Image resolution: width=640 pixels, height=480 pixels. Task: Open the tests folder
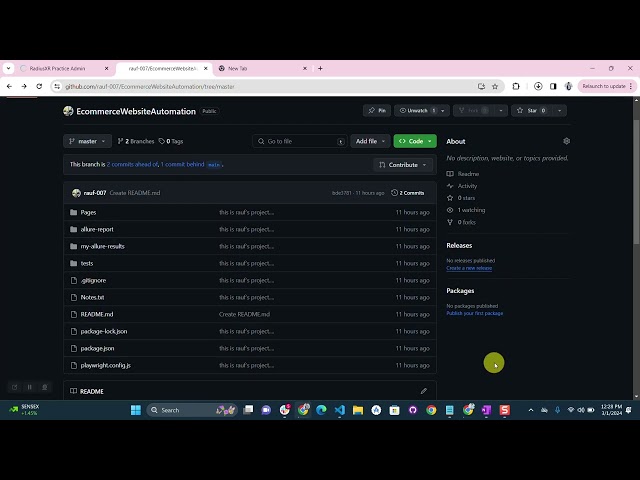click(87, 263)
